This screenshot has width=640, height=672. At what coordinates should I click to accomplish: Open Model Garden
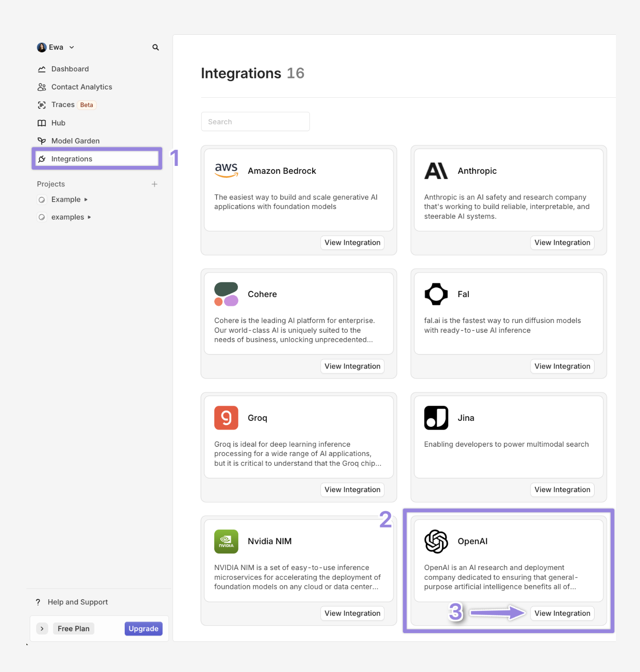pyautogui.click(x=76, y=141)
